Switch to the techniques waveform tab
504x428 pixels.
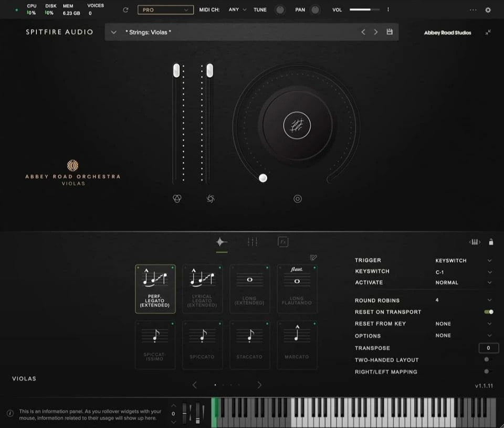tap(222, 242)
